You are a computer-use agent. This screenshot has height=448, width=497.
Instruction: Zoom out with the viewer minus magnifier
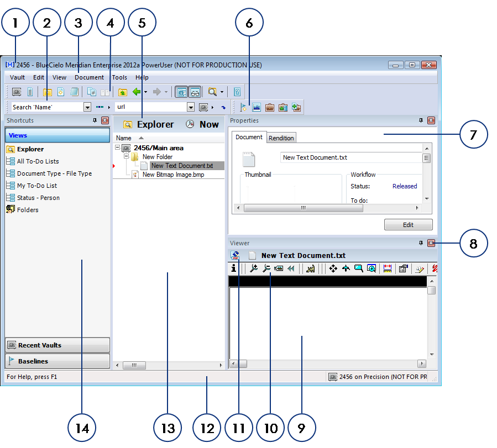(266, 268)
